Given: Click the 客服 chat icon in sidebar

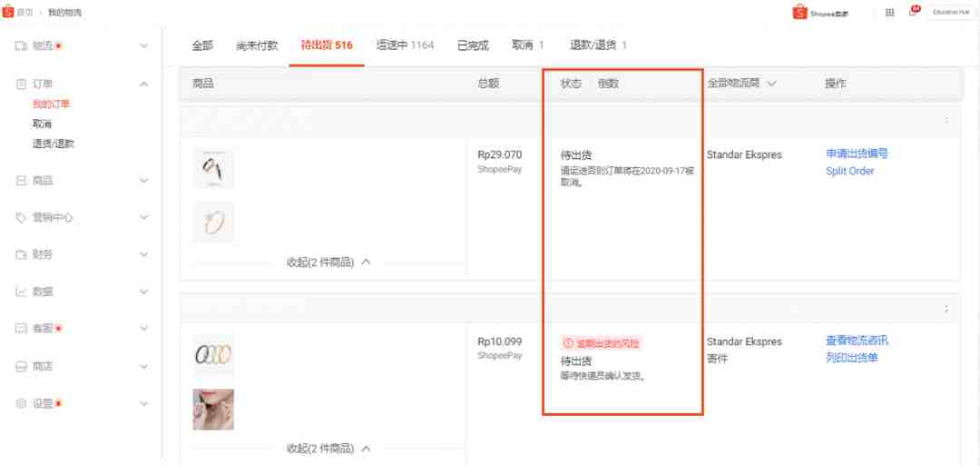Looking at the screenshot, I should click(21, 329).
